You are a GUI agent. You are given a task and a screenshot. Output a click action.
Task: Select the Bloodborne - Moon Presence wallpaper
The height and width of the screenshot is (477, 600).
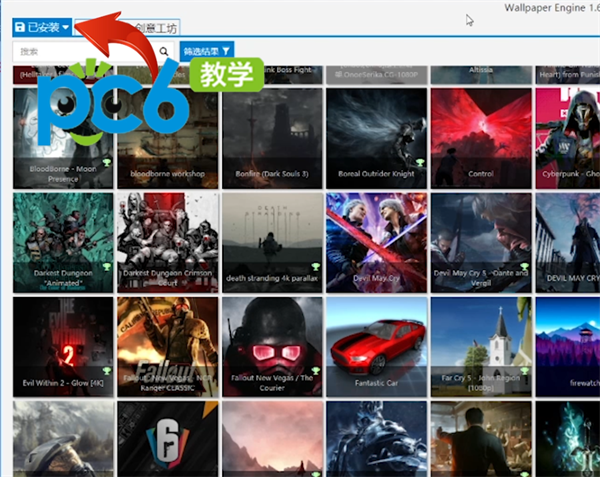click(63, 138)
